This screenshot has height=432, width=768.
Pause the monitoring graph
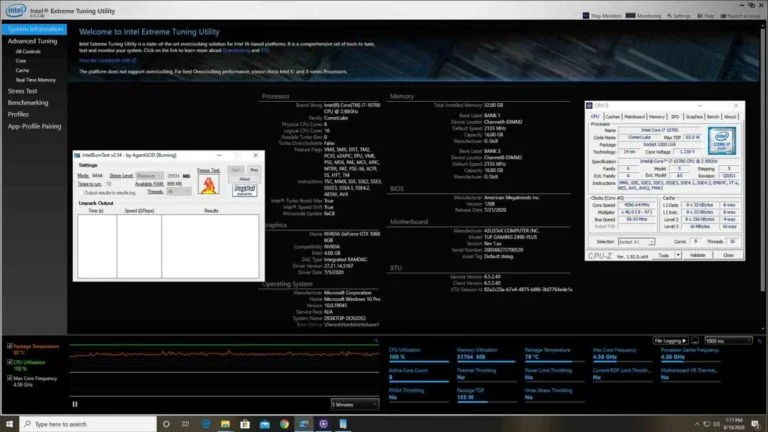pyautogui.click(x=75, y=405)
